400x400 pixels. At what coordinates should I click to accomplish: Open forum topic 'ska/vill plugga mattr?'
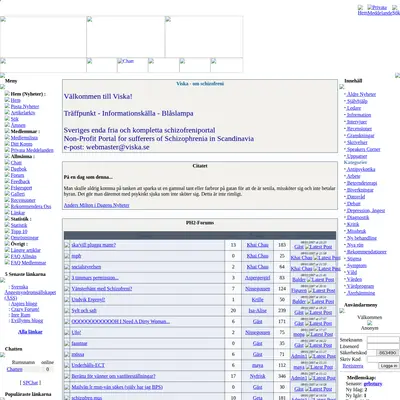pos(94,245)
